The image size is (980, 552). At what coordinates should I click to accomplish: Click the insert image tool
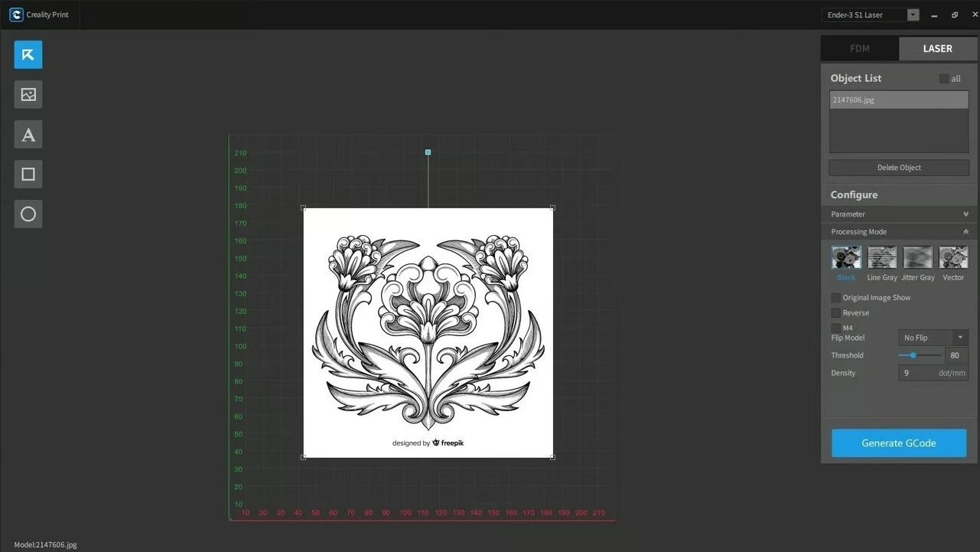28,95
